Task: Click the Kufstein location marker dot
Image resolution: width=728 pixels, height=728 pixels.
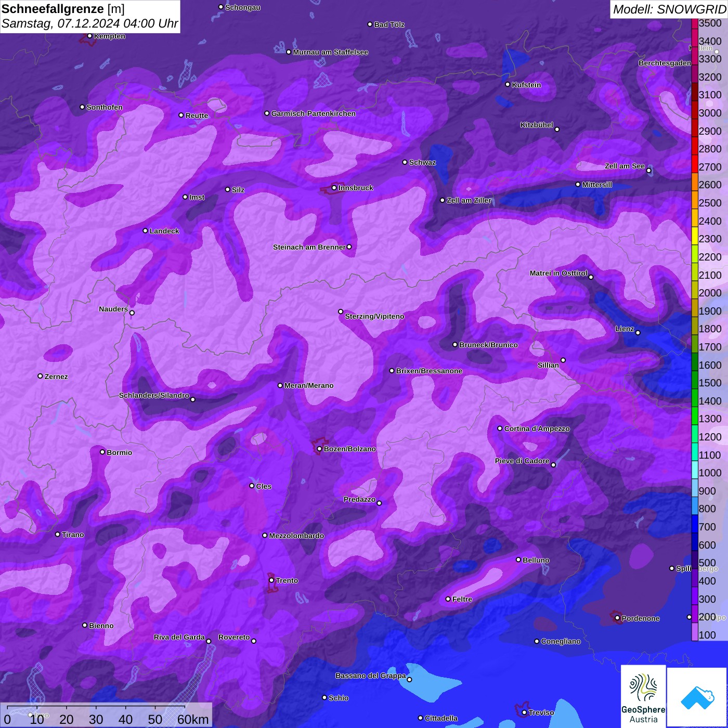Action: click(x=508, y=84)
